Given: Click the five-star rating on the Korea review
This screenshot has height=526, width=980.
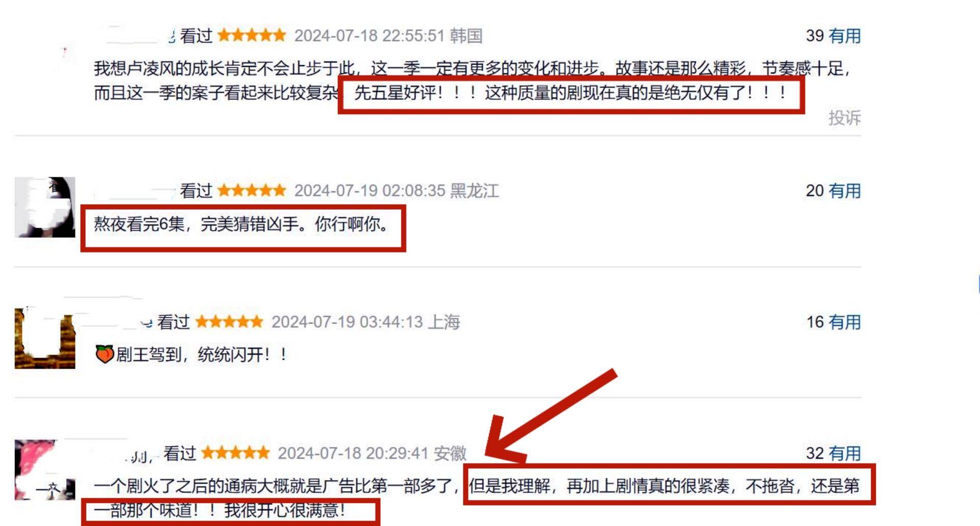Looking at the screenshot, I should (252, 35).
